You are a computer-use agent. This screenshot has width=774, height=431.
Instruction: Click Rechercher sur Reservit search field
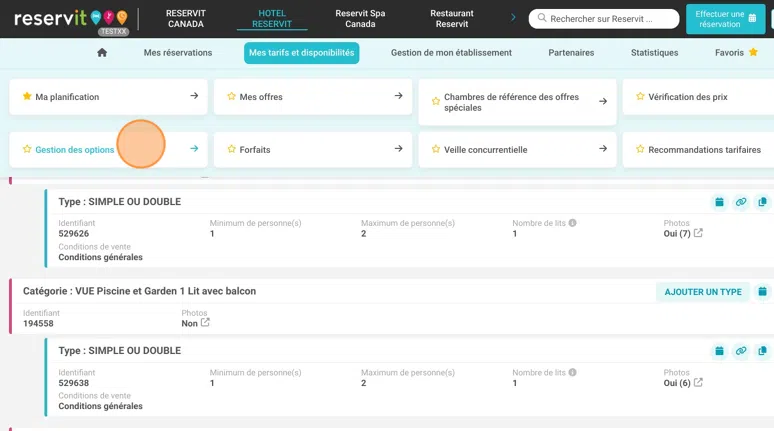click(x=604, y=19)
